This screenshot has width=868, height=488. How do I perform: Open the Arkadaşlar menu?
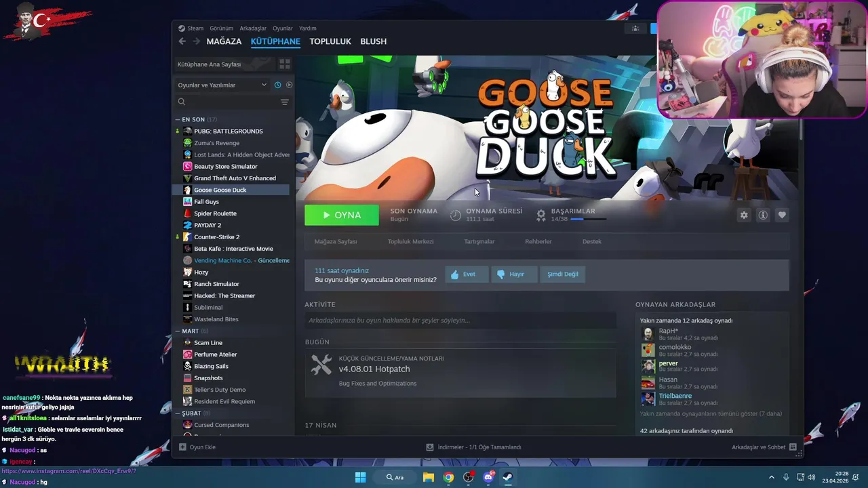[253, 28]
